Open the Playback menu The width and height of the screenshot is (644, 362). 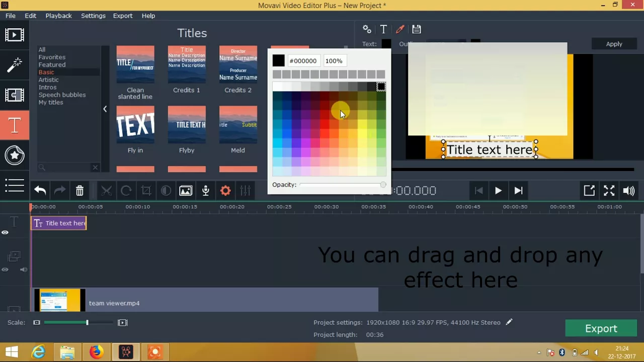pyautogui.click(x=58, y=16)
